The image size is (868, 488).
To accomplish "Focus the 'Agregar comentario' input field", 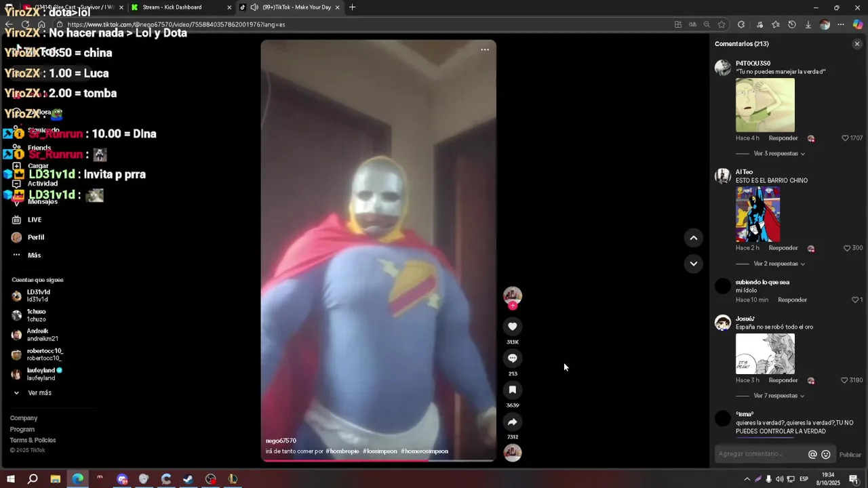I will point(761,454).
